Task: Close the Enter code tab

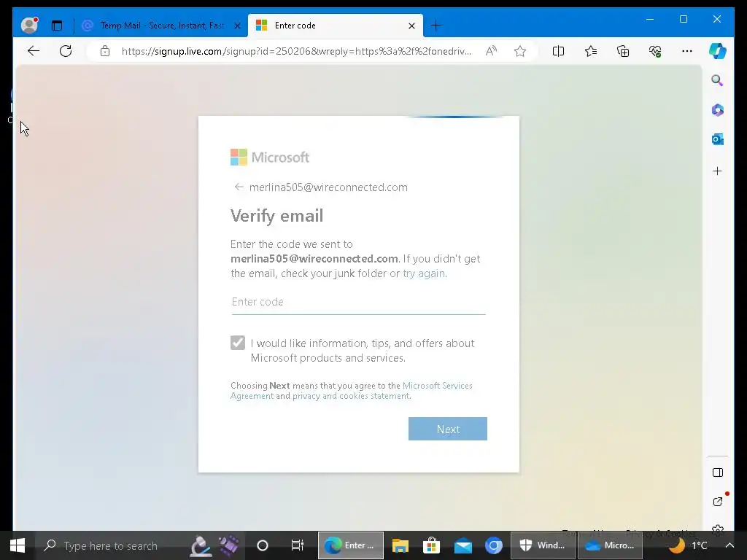Action: [x=411, y=26]
